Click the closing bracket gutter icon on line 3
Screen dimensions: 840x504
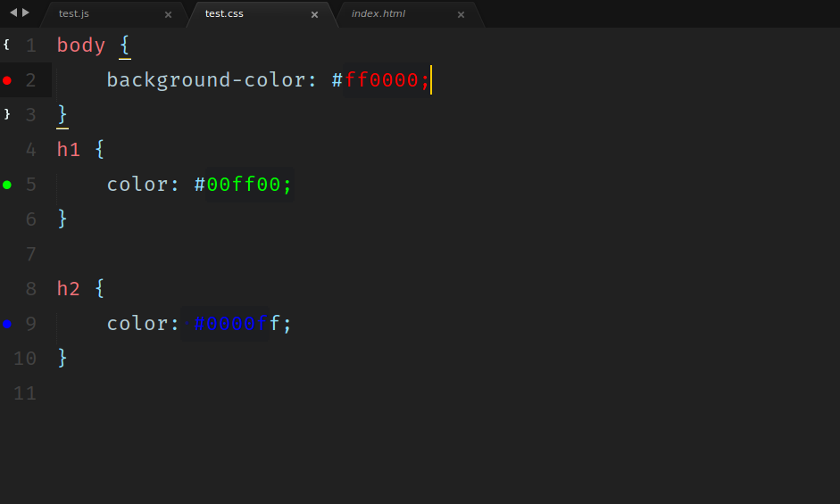pyautogui.click(x=6, y=114)
